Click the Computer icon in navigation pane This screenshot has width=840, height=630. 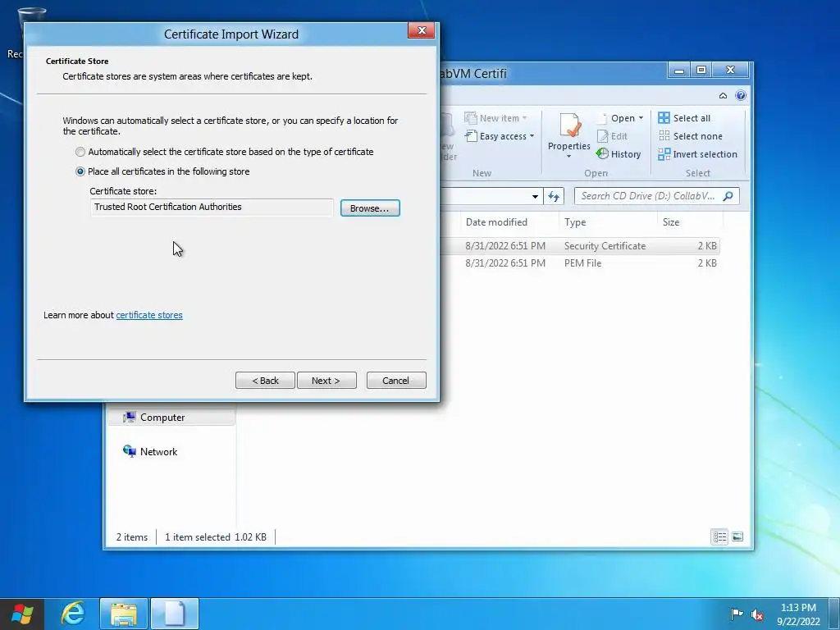(x=129, y=417)
